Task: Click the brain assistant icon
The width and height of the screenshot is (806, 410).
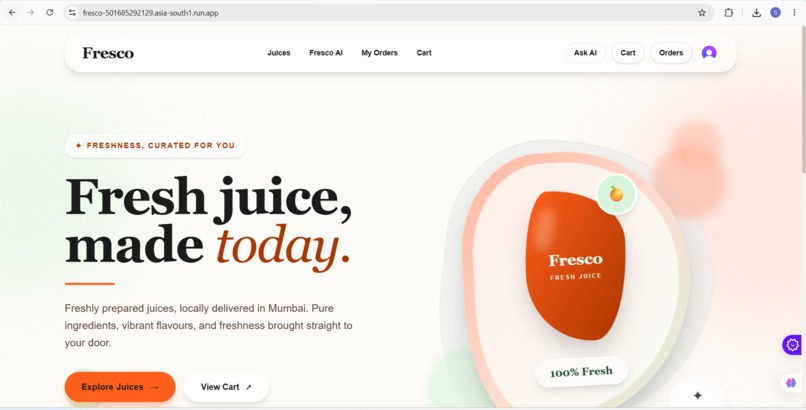Action: point(791,383)
